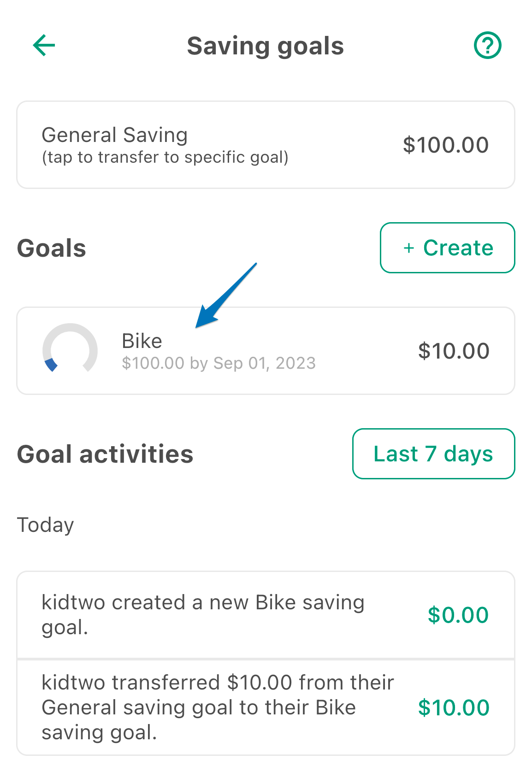Viewport: 532px width, 778px height.
Task: Click the '$100.00 by Sep 01, 2023' target text
Action: point(219,363)
